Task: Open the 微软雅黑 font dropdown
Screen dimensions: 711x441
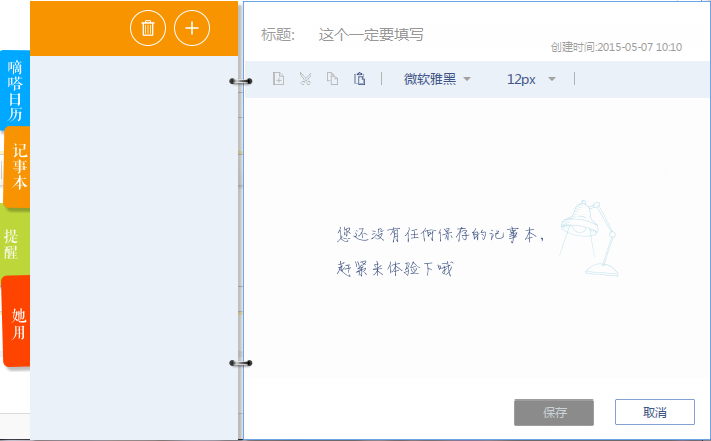Action: point(437,79)
